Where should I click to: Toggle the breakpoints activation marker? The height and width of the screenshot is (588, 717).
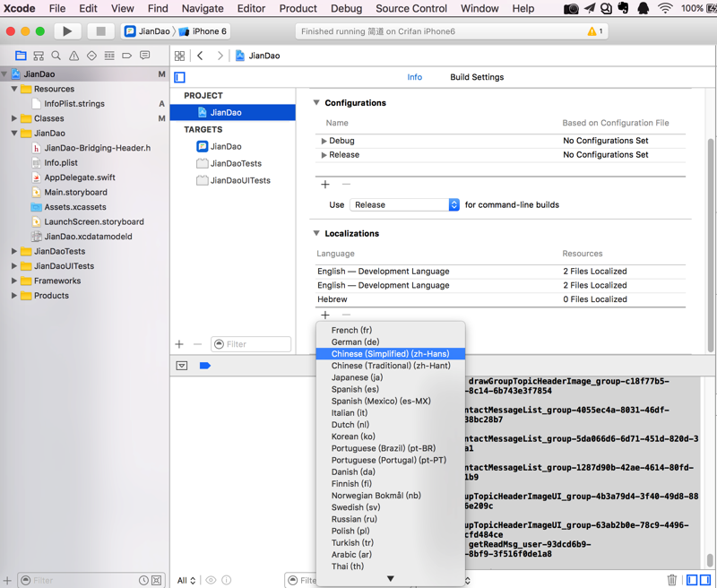coord(205,366)
